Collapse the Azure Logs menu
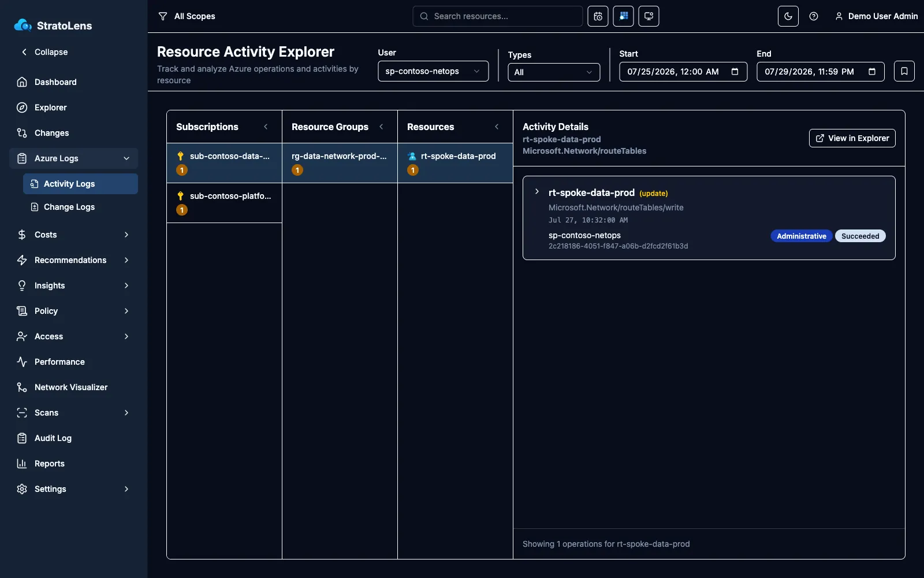The width and height of the screenshot is (924, 578). pyautogui.click(x=73, y=158)
